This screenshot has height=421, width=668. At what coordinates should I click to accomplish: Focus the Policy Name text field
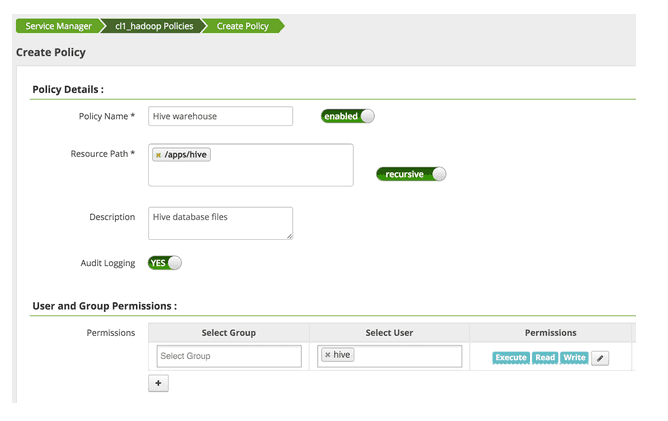220,116
